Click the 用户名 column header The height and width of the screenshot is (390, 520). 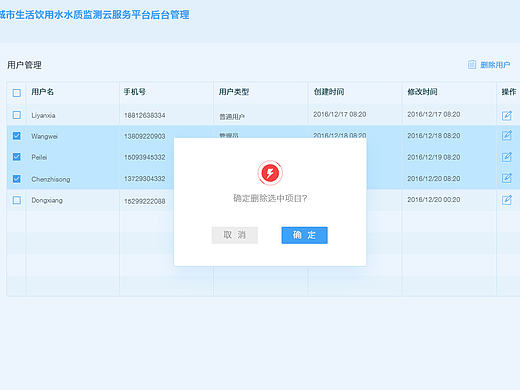click(43, 92)
